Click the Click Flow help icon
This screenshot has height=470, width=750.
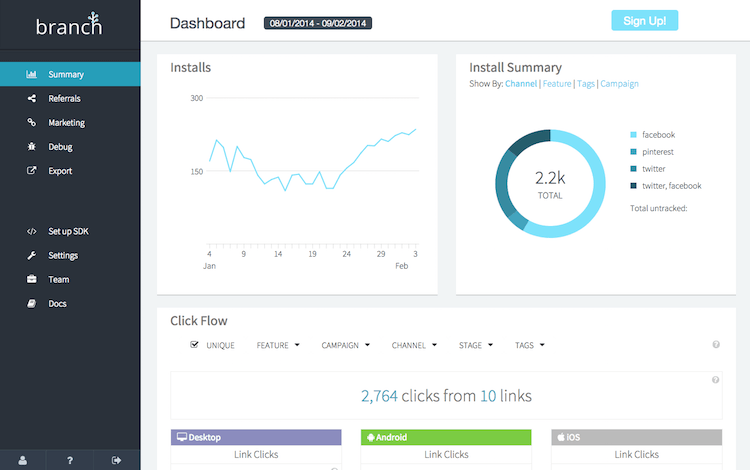tap(716, 345)
